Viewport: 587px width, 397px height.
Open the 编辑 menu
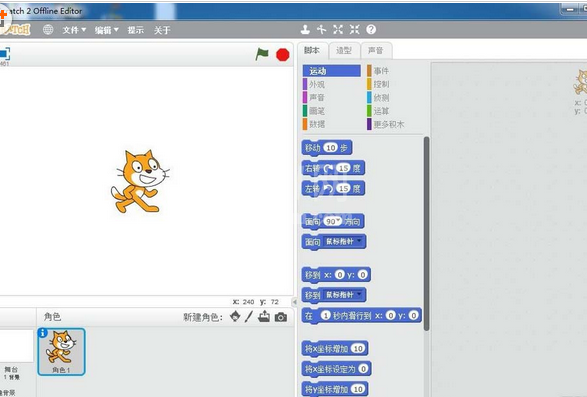pos(106,30)
